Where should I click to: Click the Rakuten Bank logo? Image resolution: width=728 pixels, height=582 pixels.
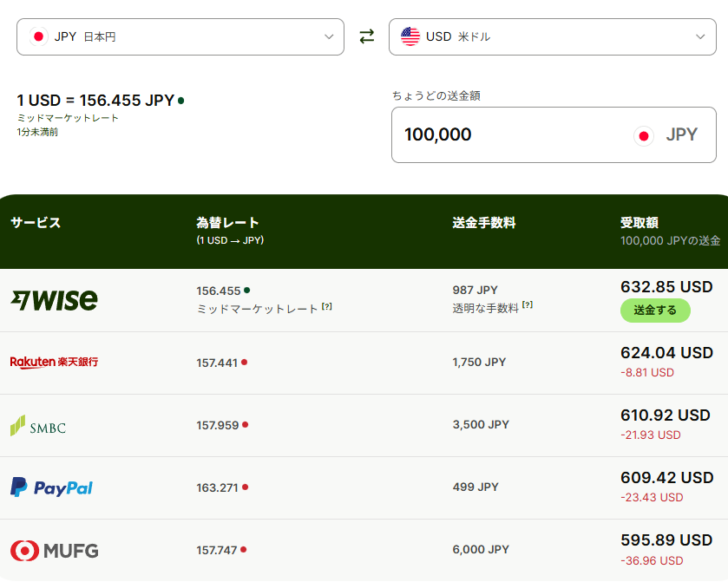click(x=54, y=362)
